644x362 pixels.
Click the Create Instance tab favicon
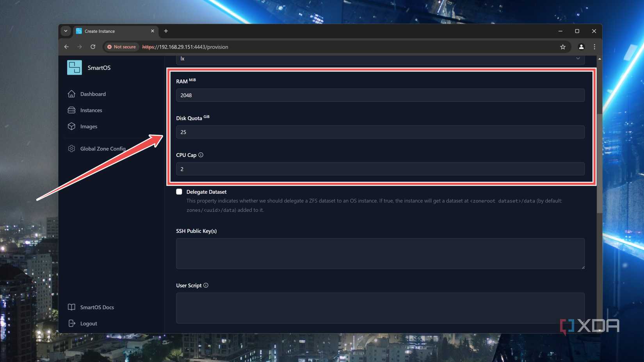pyautogui.click(x=79, y=31)
